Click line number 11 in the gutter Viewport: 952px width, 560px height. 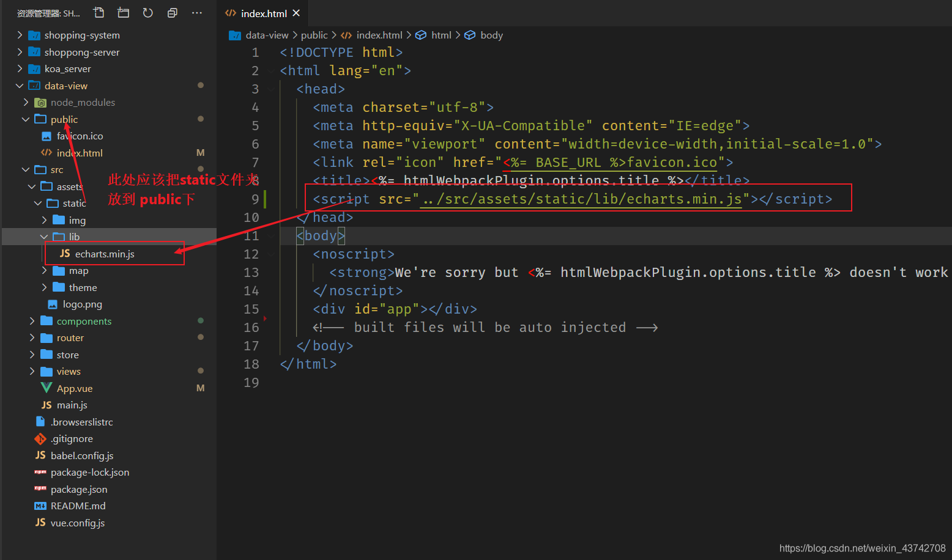tap(251, 236)
